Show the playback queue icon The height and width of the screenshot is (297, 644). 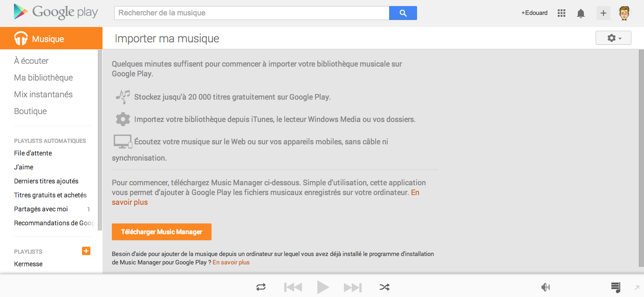[x=616, y=287]
